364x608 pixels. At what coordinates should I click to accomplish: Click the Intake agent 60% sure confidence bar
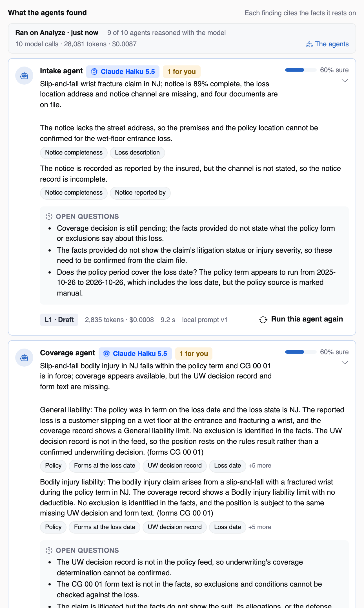tap(301, 70)
